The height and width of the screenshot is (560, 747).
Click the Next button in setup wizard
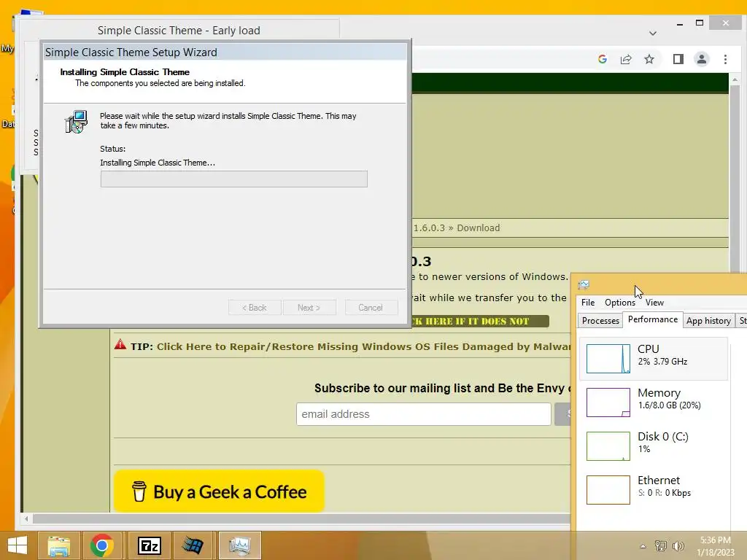(x=309, y=308)
